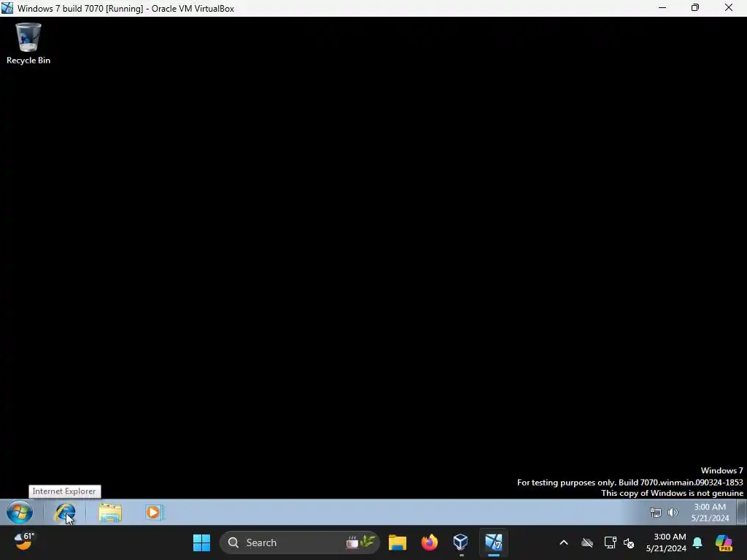Click the Show desktop strip in VM taskbar
The width and height of the screenshot is (747, 560).
(742, 513)
